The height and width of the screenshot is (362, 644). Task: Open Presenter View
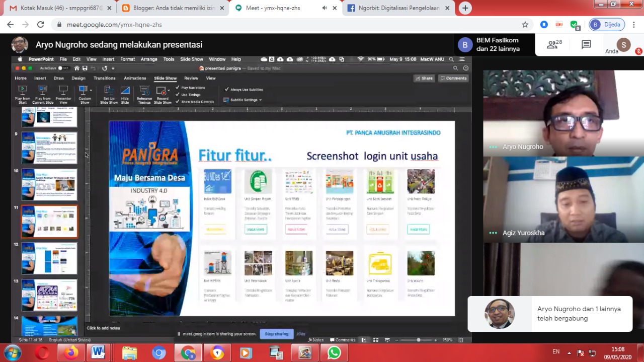pyautogui.click(x=63, y=91)
